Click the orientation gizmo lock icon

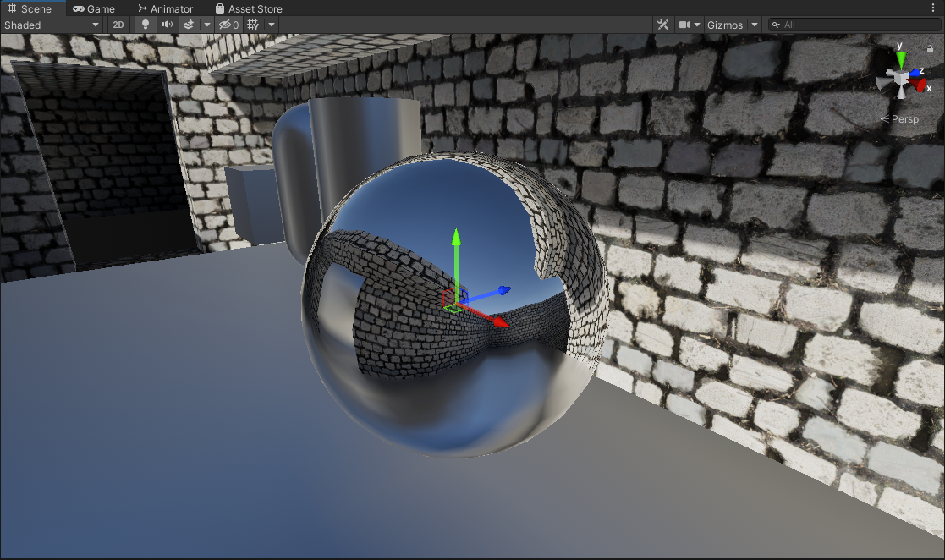pos(930,49)
